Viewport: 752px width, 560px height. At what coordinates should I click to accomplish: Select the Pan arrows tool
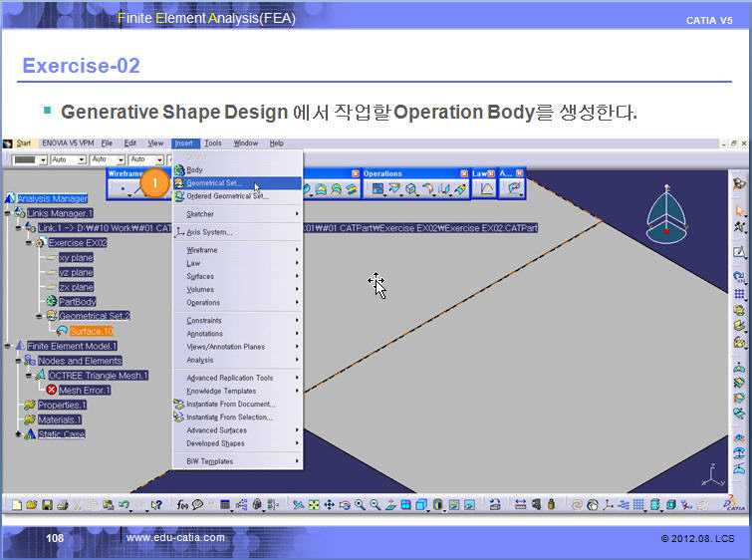[x=329, y=505]
